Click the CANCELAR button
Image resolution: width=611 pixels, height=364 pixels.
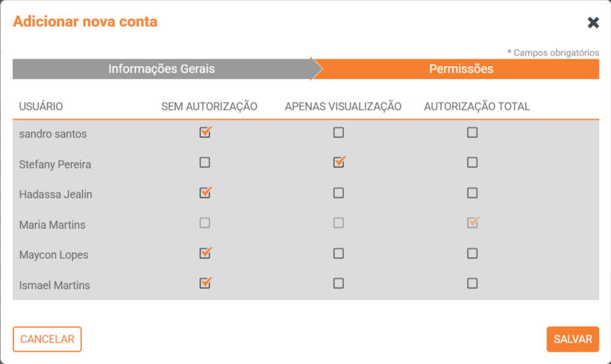[x=47, y=340]
